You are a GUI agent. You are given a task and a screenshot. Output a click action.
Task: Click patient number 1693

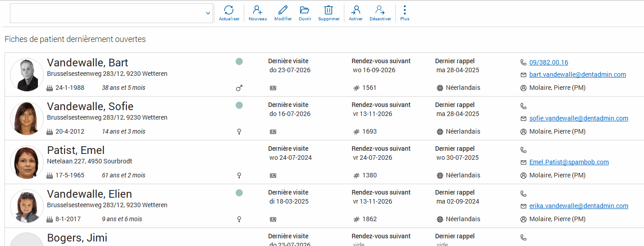[x=370, y=132]
